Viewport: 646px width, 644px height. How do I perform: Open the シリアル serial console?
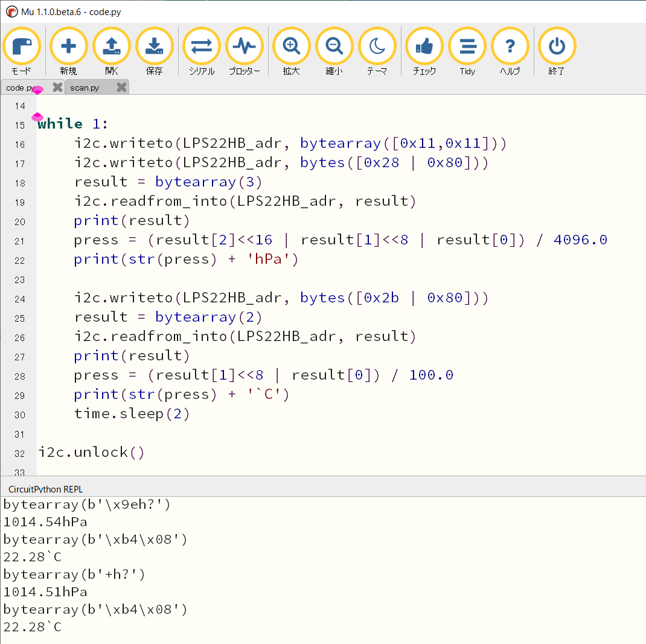201,46
